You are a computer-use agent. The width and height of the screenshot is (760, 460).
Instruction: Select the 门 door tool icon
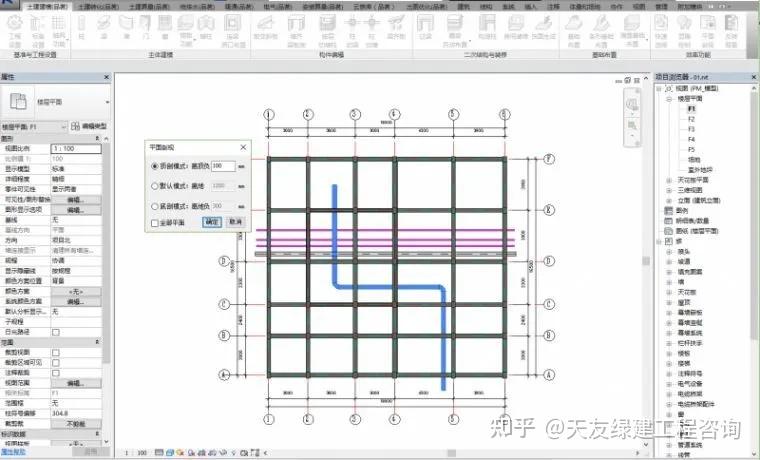144,28
